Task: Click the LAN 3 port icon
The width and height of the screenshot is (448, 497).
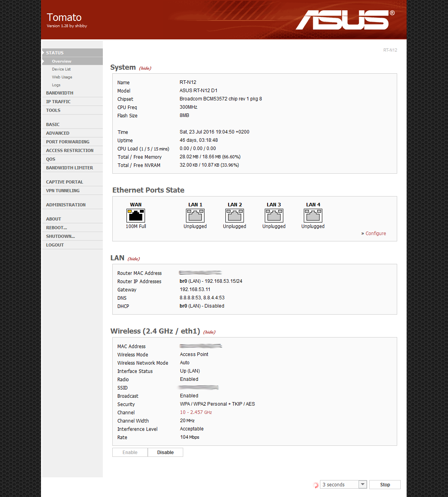Action: (274, 215)
